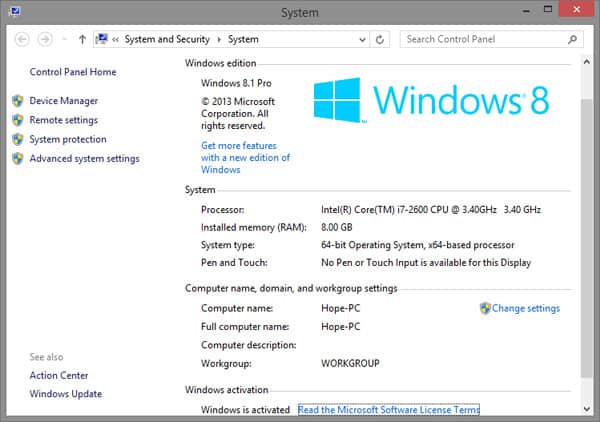Open Remote settings
The image size is (600, 422).
64,120
